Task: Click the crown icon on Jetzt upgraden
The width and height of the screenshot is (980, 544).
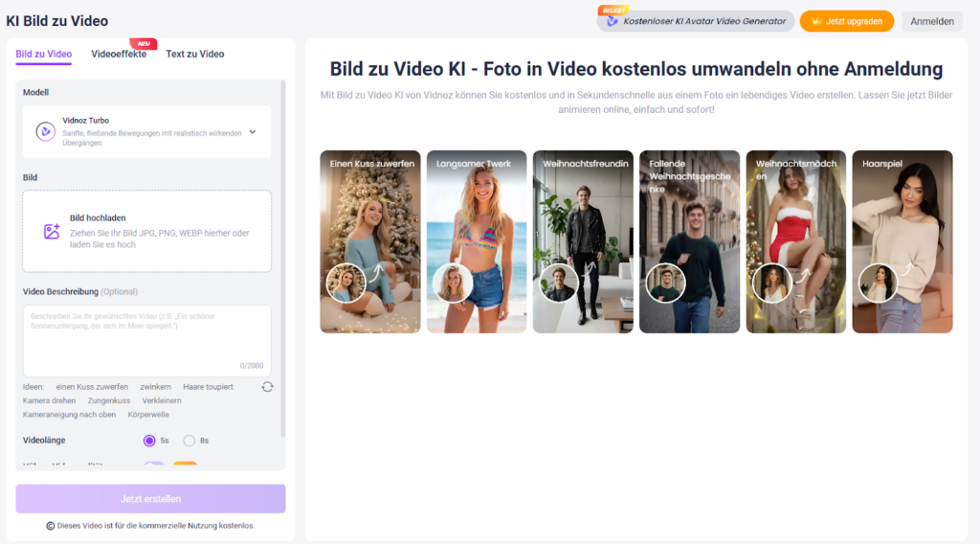Action: click(x=816, y=21)
